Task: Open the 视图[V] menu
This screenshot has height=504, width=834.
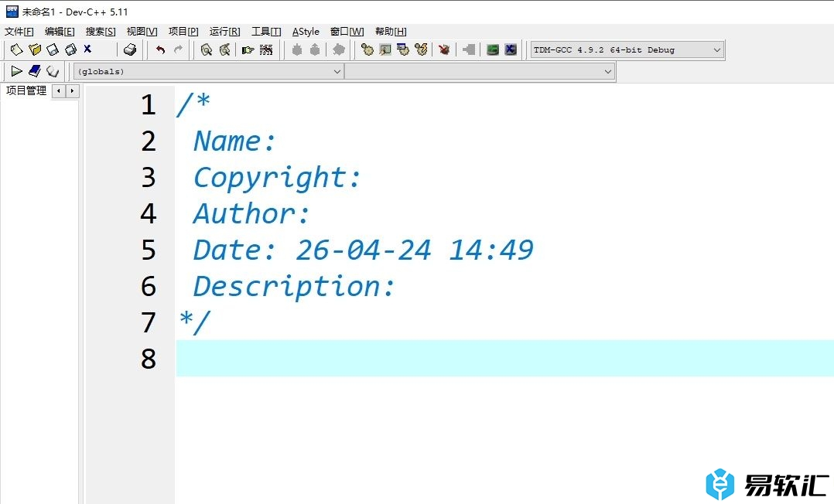Action: click(x=142, y=32)
